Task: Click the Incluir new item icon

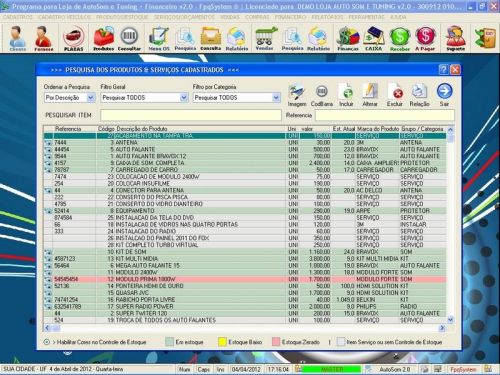Action: point(346,96)
